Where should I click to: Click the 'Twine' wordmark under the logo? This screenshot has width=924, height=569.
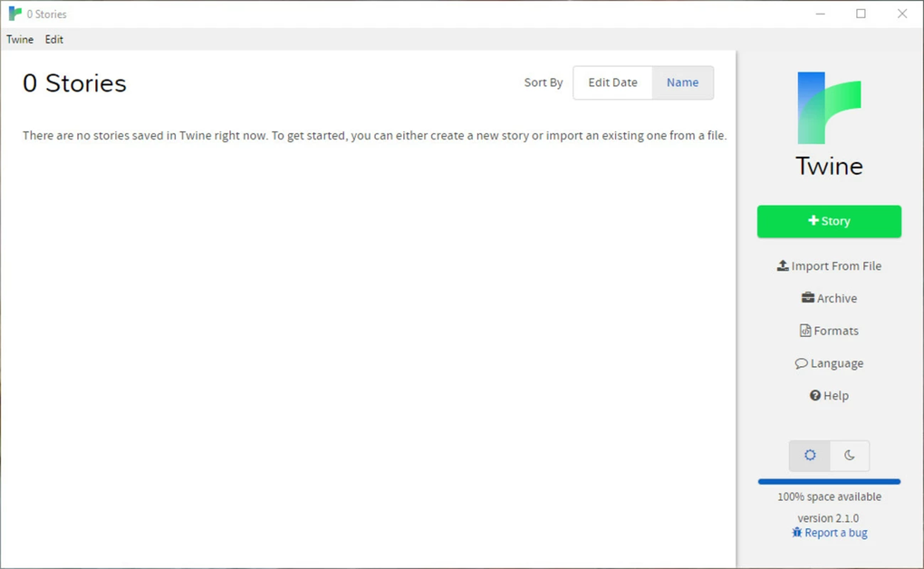click(829, 167)
